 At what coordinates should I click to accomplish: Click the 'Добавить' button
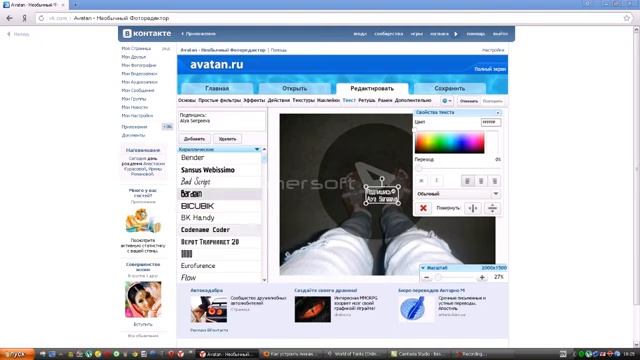point(194,139)
